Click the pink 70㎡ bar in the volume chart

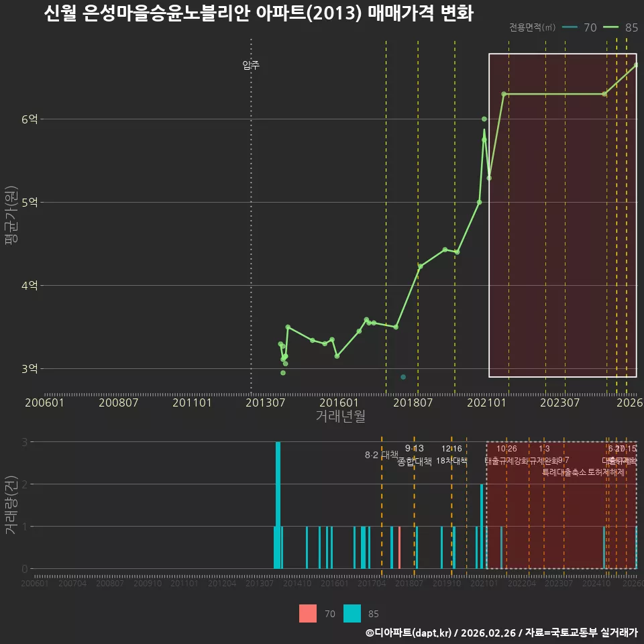click(400, 547)
